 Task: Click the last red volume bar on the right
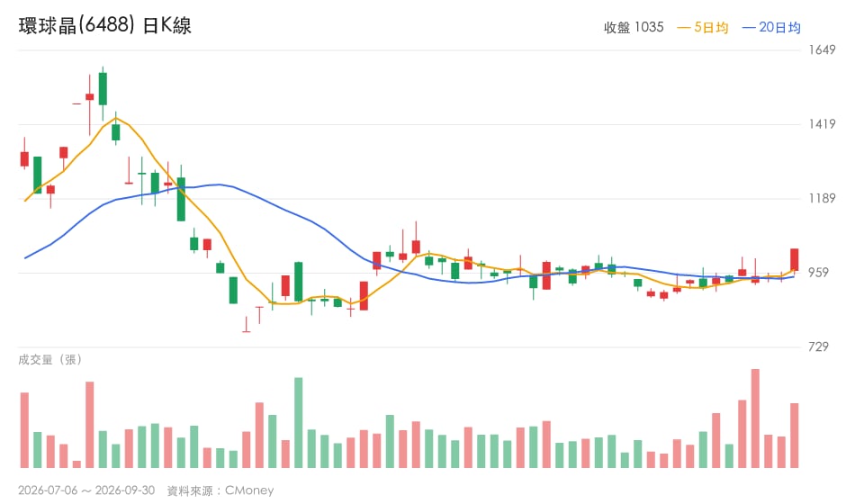coord(794,435)
